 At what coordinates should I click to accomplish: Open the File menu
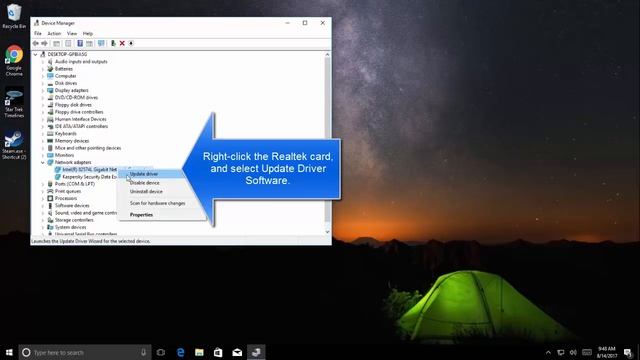pos(38,33)
